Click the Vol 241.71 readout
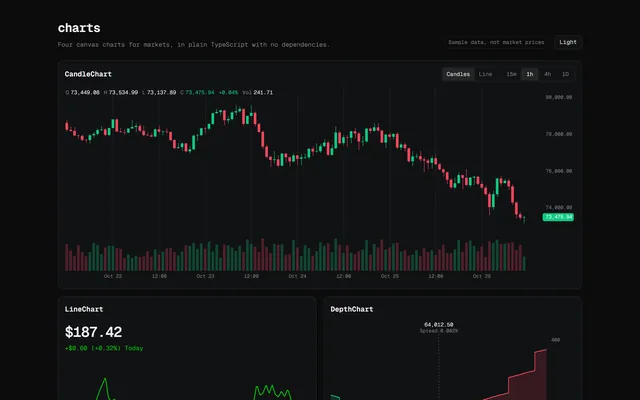The width and height of the screenshot is (640, 400). [258, 93]
